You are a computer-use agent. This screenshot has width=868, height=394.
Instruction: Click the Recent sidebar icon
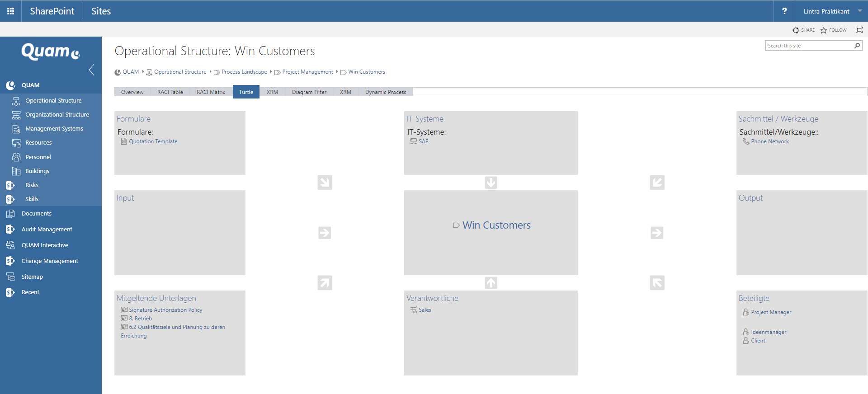pos(10,292)
